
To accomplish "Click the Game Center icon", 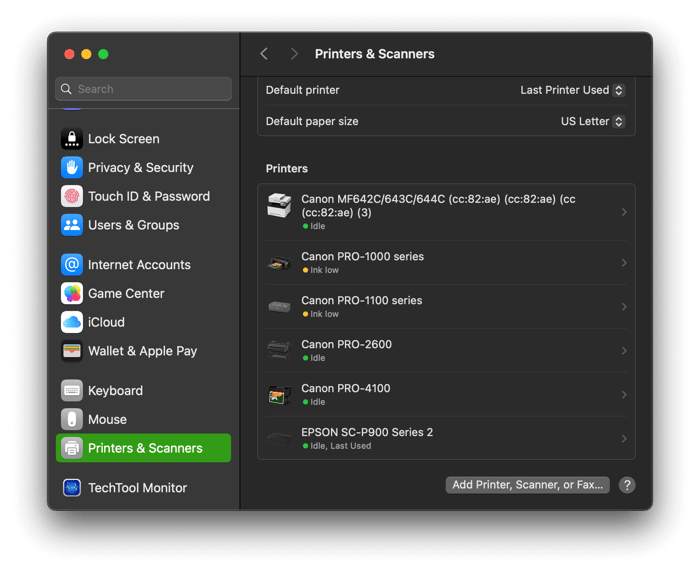I will tap(72, 294).
